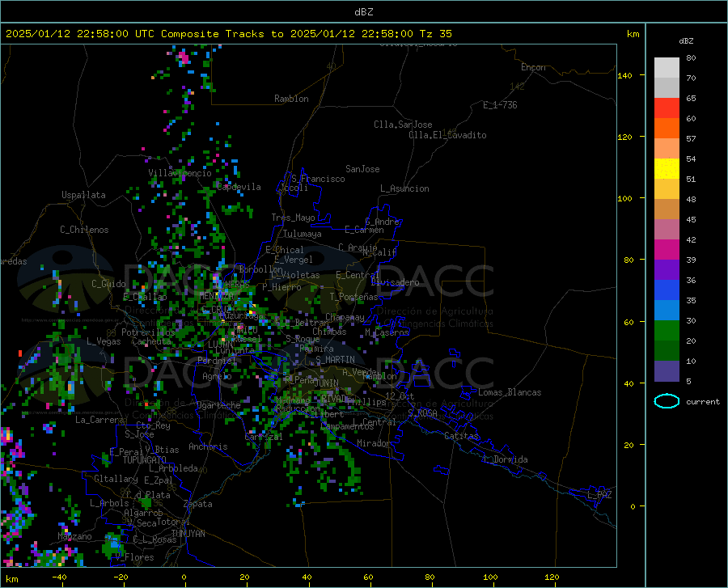This screenshot has width=728, height=588.
Task: Click the S_MARTIN city label
Action: coord(335,360)
